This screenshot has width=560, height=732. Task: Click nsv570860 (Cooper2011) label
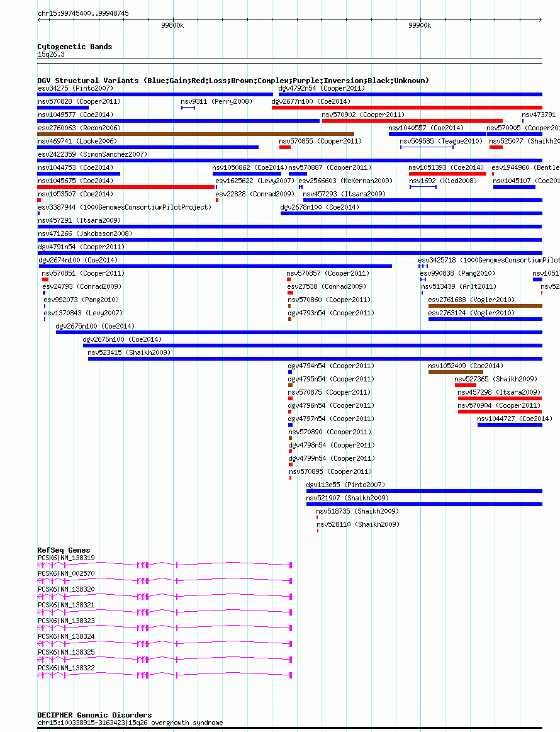pyautogui.click(x=329, y=300)
